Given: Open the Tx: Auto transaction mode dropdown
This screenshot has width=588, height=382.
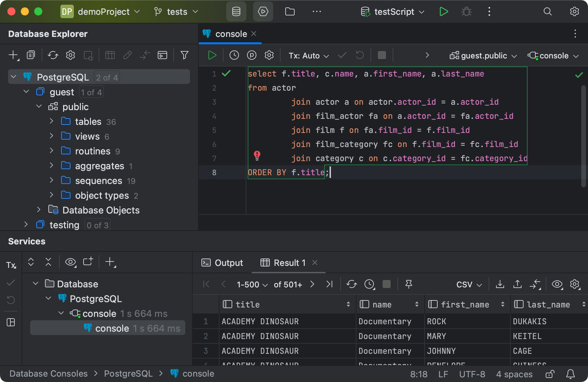Looking at the screenshot, I should (308, 55).
